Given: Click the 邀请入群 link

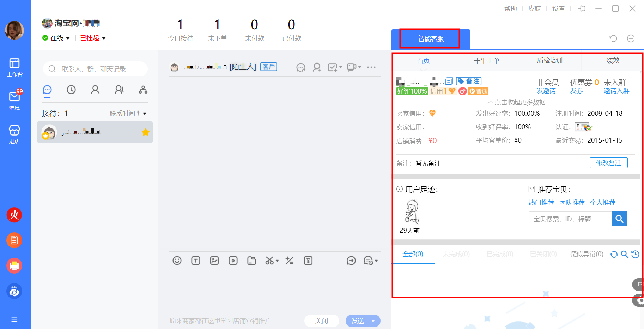Looking at the screenshot, I should click(616, 91).
